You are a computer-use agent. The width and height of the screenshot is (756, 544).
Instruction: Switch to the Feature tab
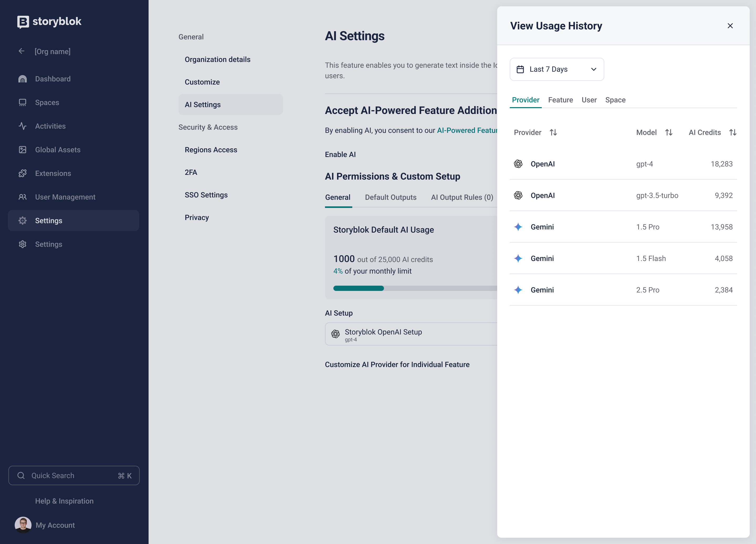pyautogui.click(x=560, y=100)
